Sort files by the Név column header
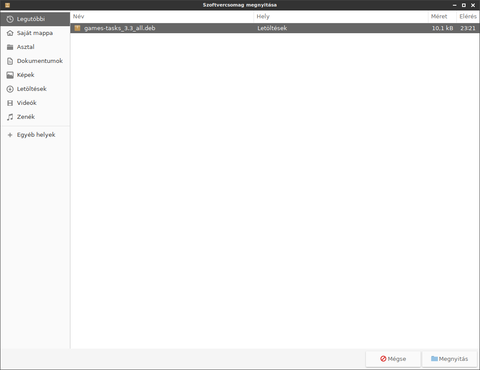The height and width of the screenshot is (370, 480). click(x=162, y=16)
